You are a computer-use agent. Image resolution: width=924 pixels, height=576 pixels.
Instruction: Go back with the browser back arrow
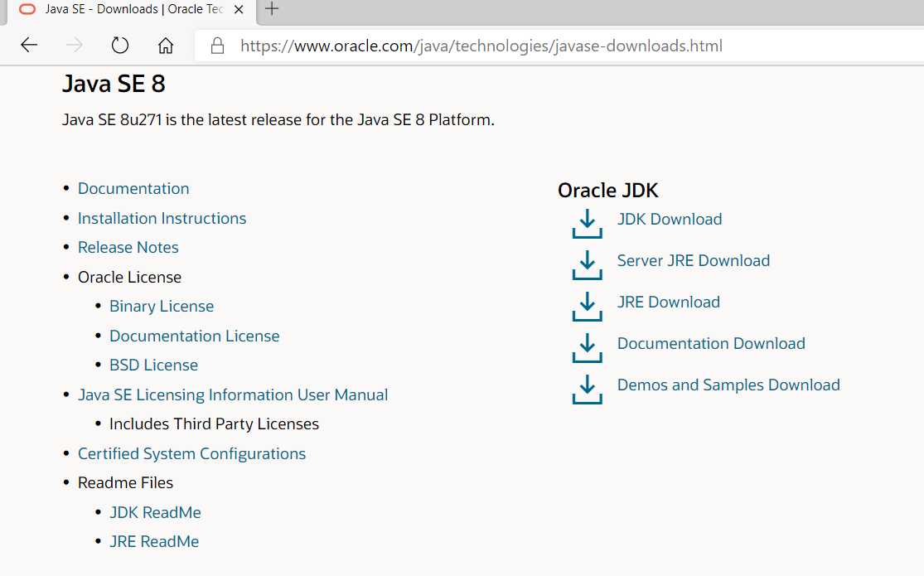[29, 45]
